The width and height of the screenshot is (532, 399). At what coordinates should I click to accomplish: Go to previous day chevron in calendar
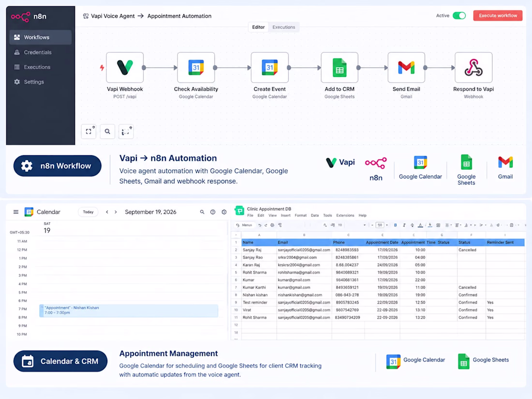[107, 212]
